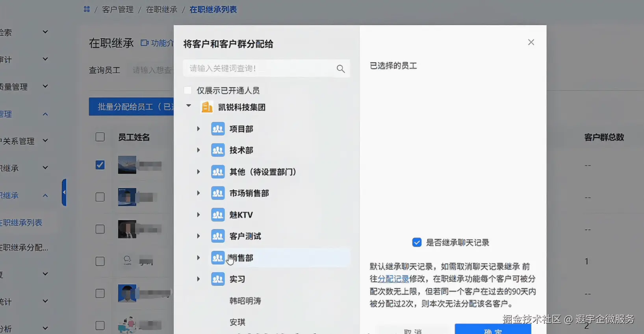The image size is (644, 334).
Task: Collapse the 凯锐科技集团 tree root
Action: pyautogui.click(x=189, y=106)
